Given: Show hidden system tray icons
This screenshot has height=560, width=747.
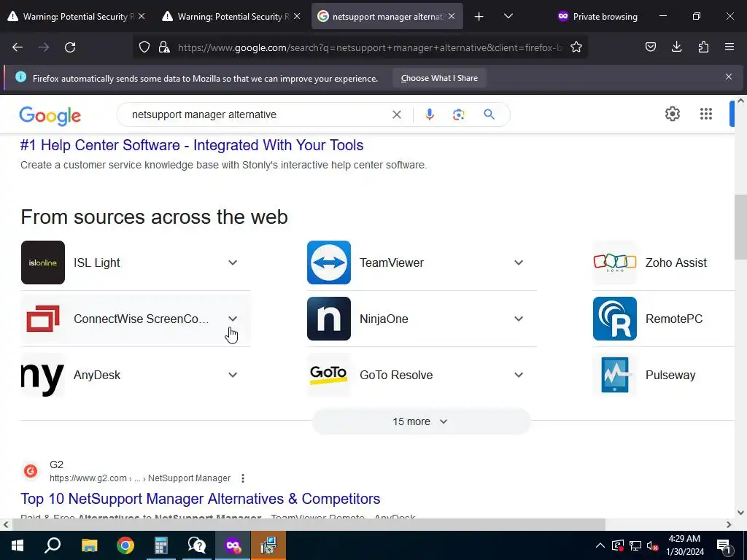Looking at the screenshot, I should point(600,545).
